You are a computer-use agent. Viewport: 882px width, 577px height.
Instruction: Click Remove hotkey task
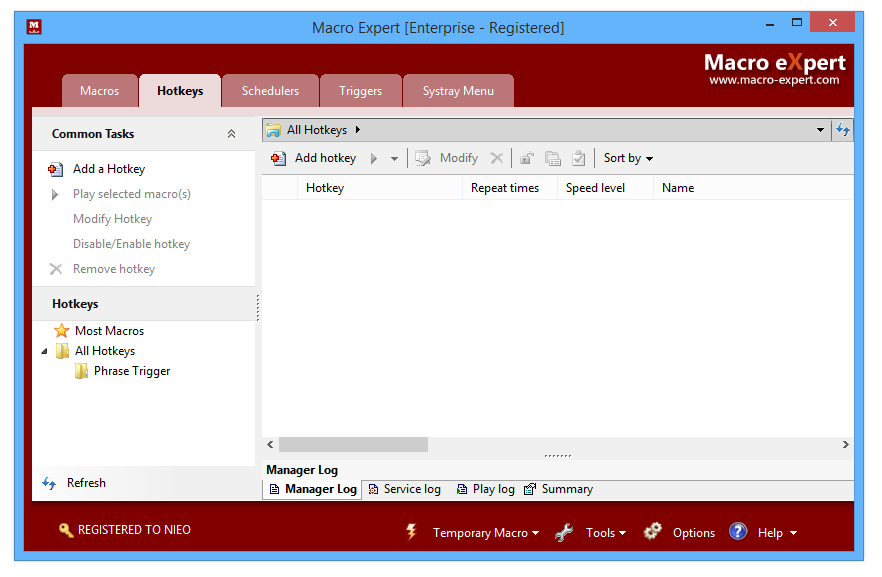coord(114,269)
